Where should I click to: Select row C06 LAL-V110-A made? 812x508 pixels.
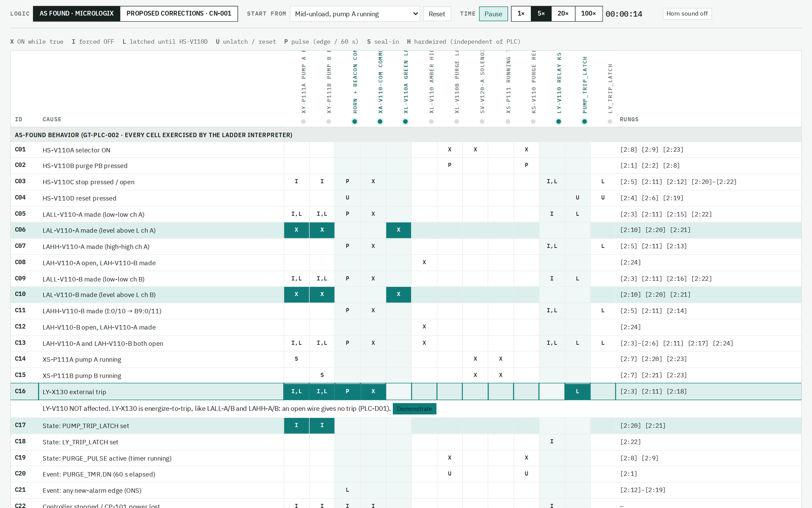tap(406, 230)
